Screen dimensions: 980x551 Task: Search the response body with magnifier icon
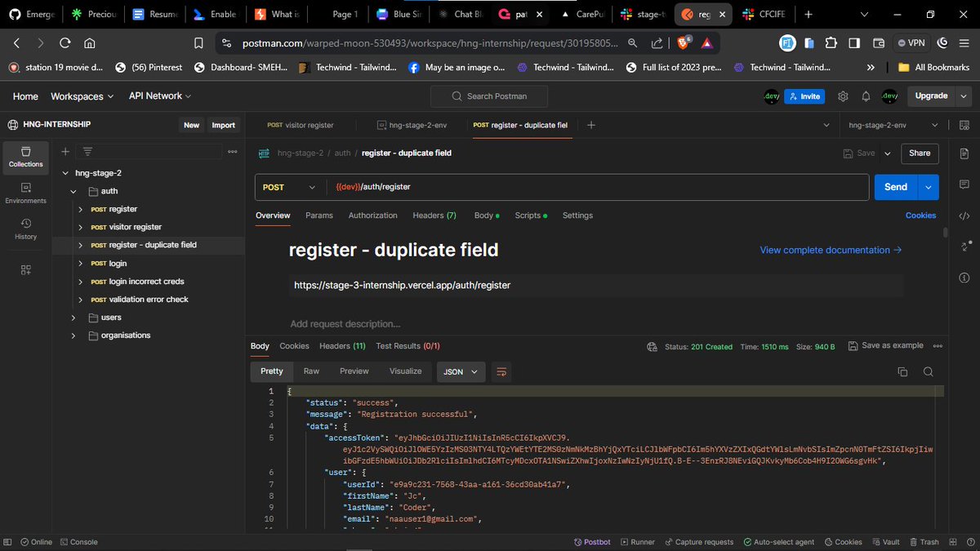pos(929,371)
